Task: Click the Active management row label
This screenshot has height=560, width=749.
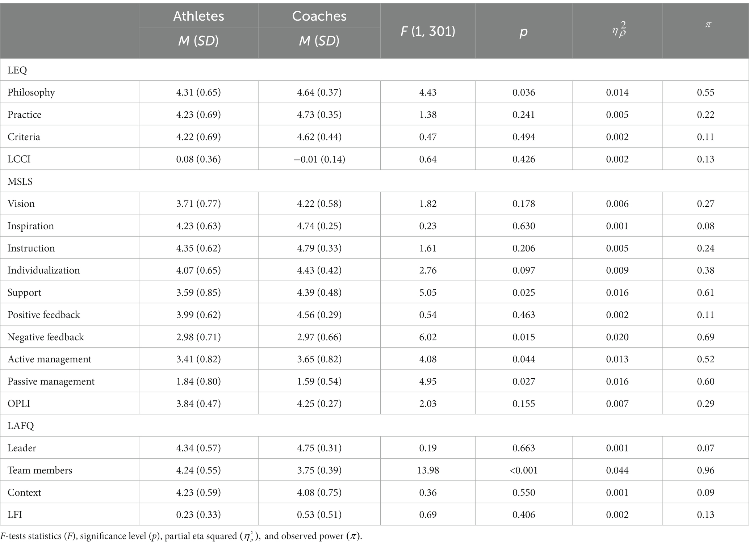Action: (x=49, y=359)
